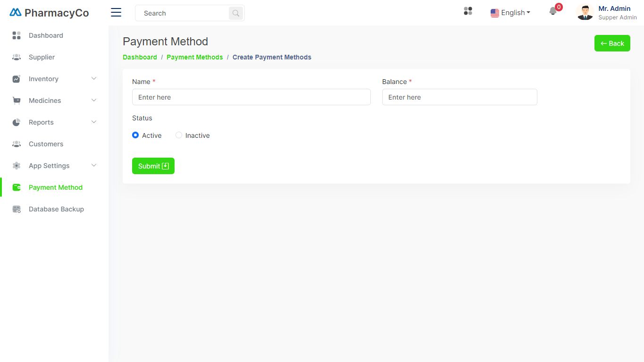This screenshot has width=644, height=362.
Task: Open the notifications bell
Action: click(x=553, y=11)
